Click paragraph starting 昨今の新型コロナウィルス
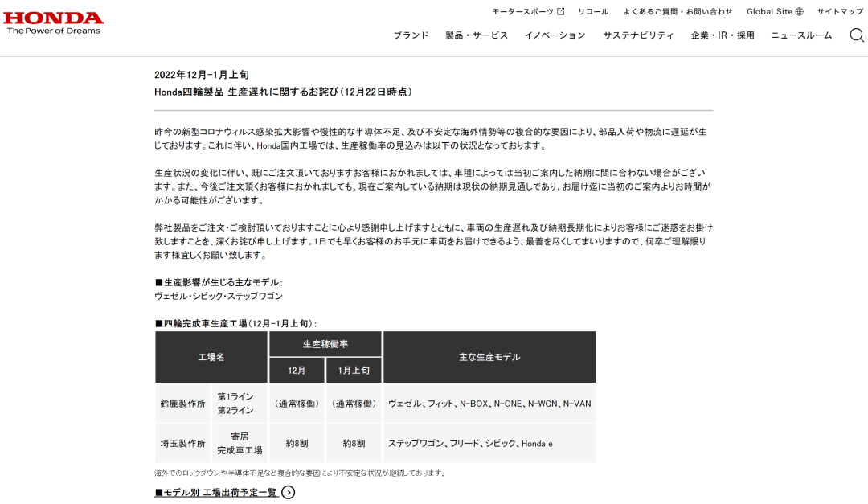The width and height of the screenshot is (868, 504). [x=431, y=139]
